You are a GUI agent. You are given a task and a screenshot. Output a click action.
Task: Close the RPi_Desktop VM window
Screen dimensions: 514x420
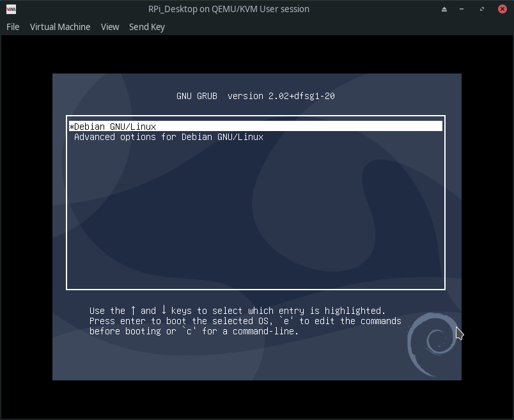[x=502, y=9]
